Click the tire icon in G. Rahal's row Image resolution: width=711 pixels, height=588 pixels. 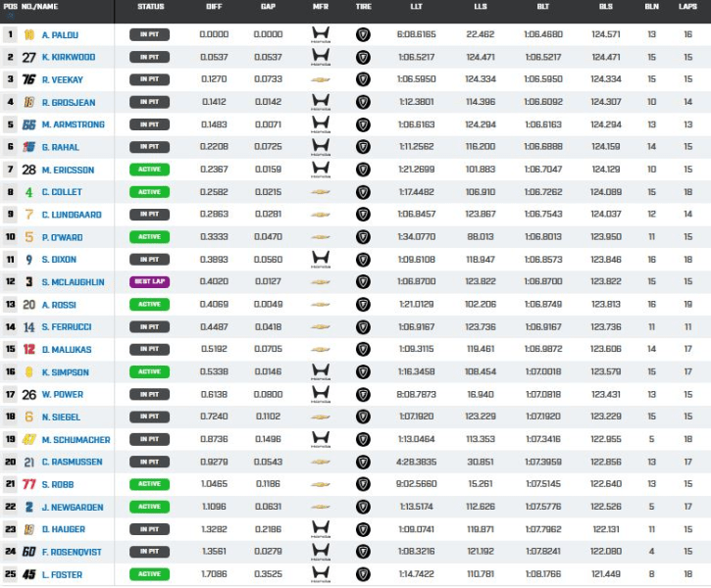363,147
